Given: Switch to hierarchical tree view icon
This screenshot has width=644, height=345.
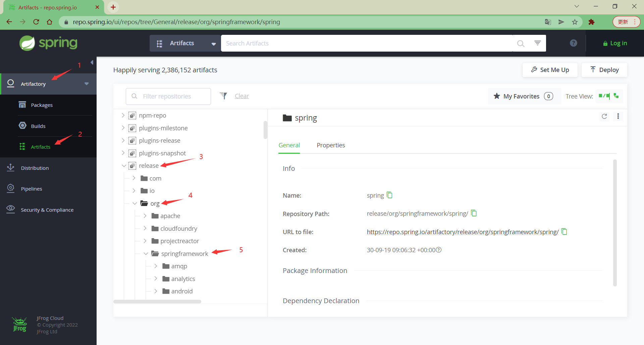Looking at the screenshot, I should pyautogui.click(x=616, y=96).
